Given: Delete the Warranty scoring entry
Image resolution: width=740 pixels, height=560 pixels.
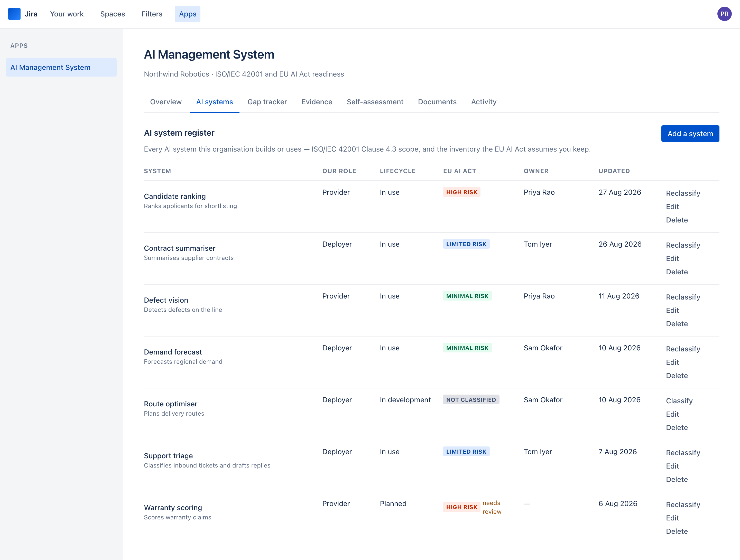Looking at the screenshot, I should tap(677, 531).
